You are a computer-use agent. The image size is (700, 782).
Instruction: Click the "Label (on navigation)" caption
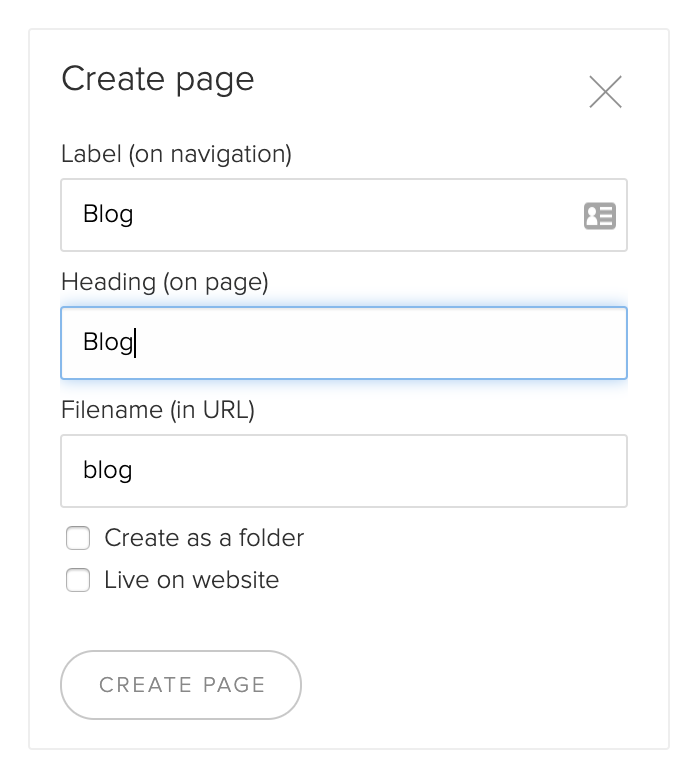pyautogui.click(x=176, y=154)
